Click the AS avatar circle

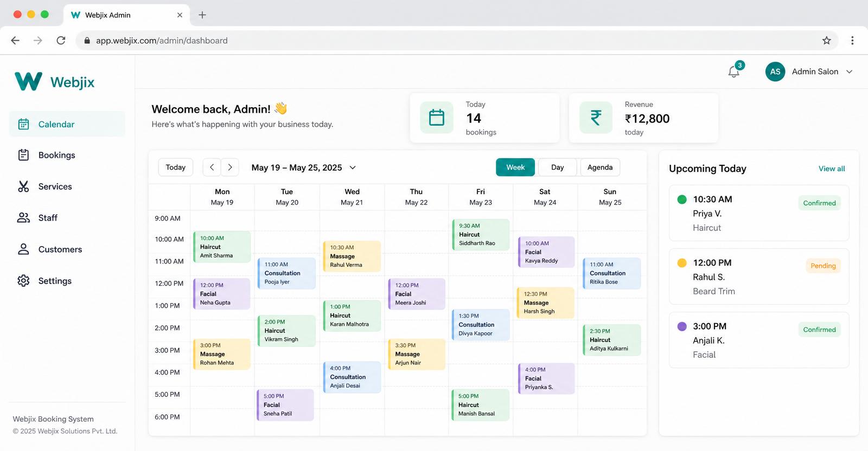point(775,72)
